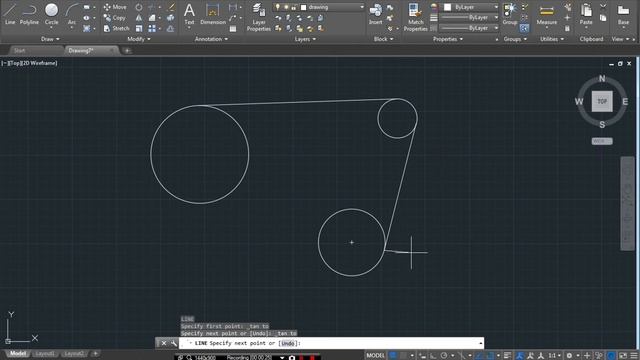
Task: Close the command line with X
Action: 164,343
